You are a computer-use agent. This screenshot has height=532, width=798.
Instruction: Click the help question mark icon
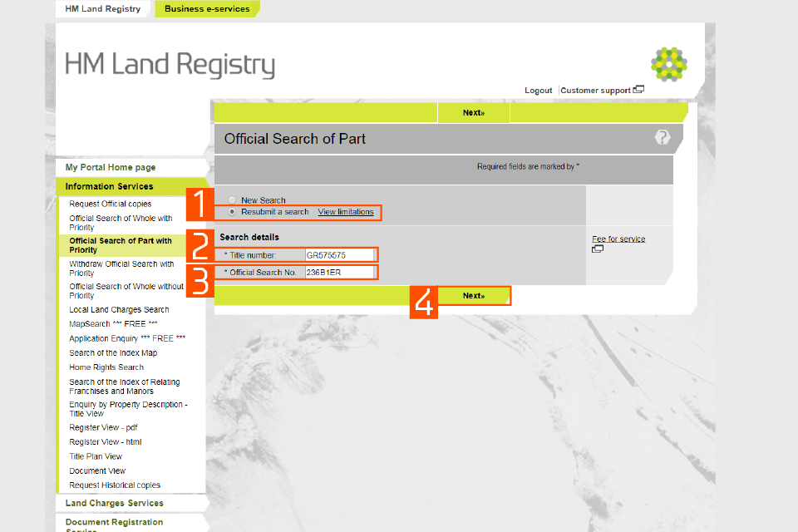click(662, 138)
